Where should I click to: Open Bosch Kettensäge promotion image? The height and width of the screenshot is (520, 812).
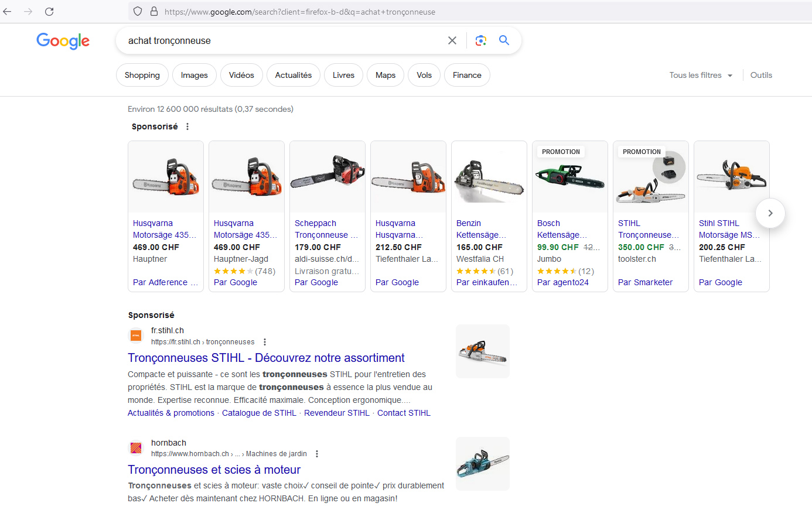click(570, 177)
